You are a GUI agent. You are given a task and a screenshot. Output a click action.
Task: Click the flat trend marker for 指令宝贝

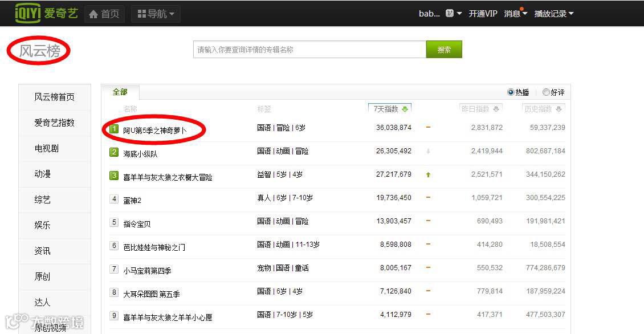pyautogui.click(x=428, y=221)
